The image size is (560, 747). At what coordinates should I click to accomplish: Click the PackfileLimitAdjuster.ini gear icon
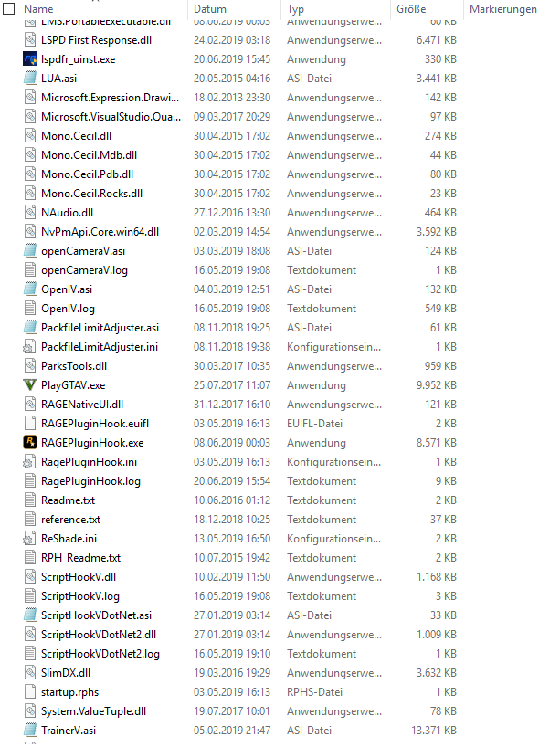(29, 347)
